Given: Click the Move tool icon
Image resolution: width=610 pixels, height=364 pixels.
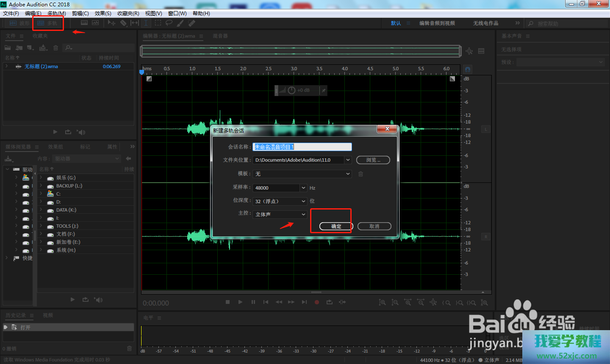Looking at the screenshot, I should 111,23.
